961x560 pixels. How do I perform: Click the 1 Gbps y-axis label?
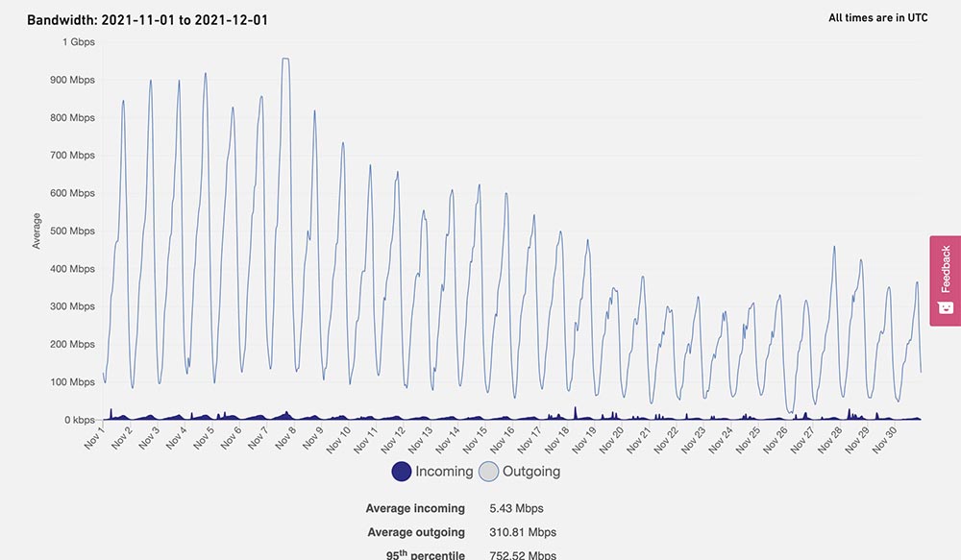point(78,42)
